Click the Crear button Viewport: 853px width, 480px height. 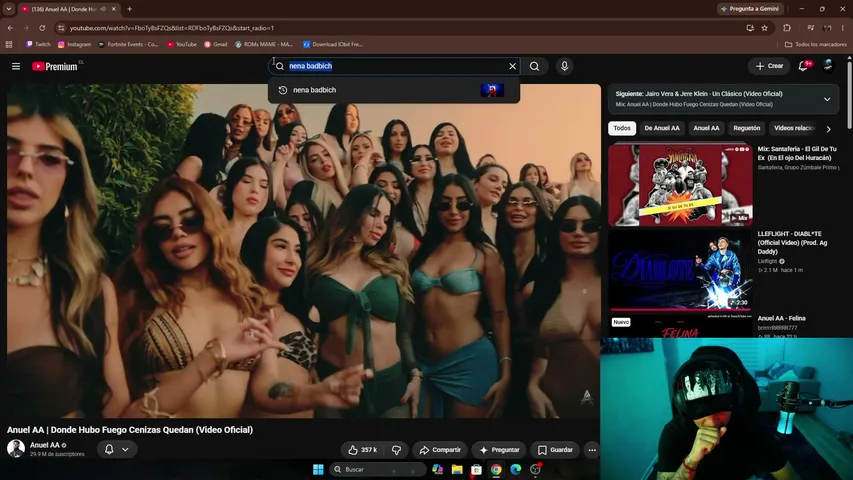click(x=769, y=66)
